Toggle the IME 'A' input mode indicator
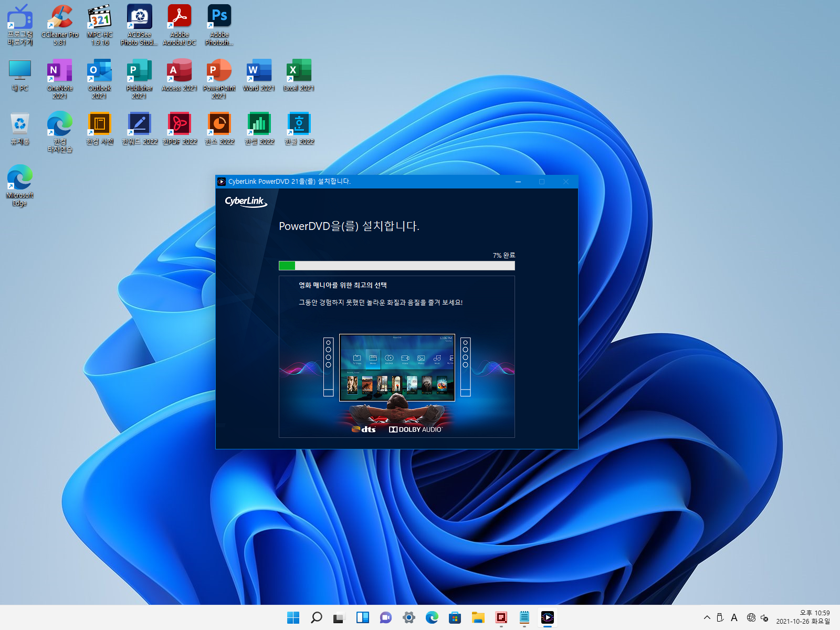This screenshot has width=840, height=630. [734, 618]
